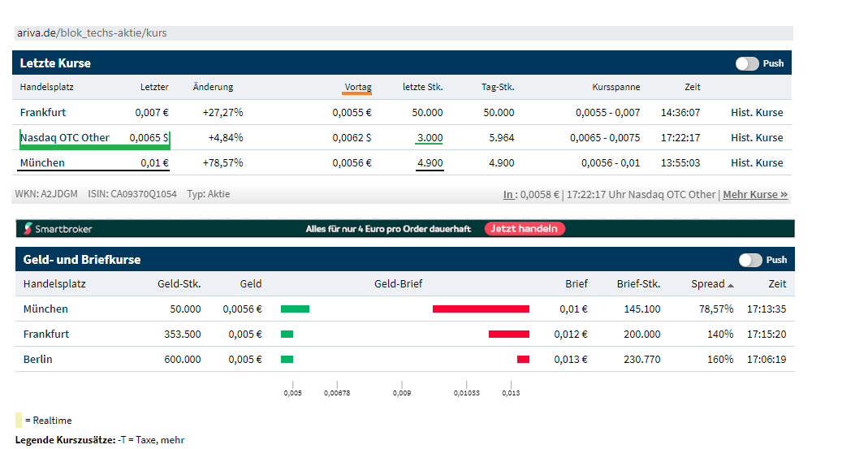868x449 pixels.
Task: Sort by Spread column arrow
Action: pyautogui.click(x=730, y=285)
